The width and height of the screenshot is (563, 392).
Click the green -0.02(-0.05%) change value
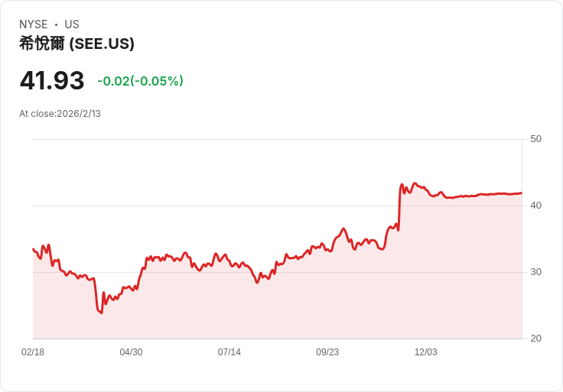(x=140, y=81)
